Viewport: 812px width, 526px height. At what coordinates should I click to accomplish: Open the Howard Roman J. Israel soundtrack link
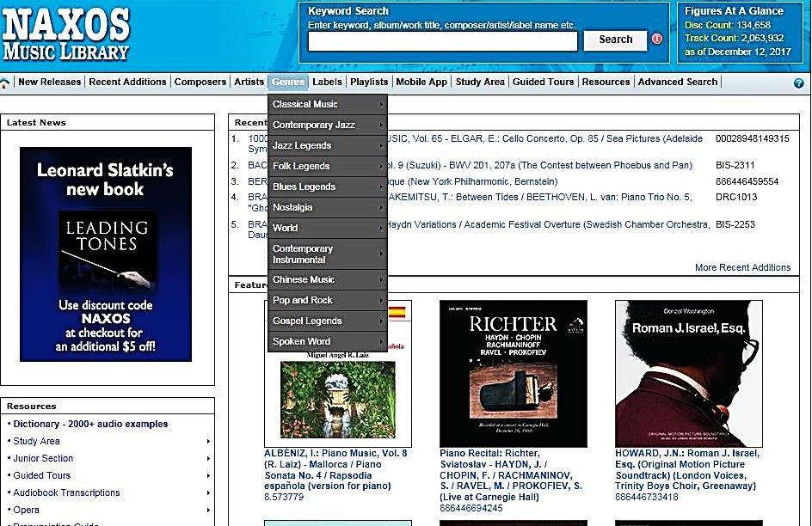[687, 469]
